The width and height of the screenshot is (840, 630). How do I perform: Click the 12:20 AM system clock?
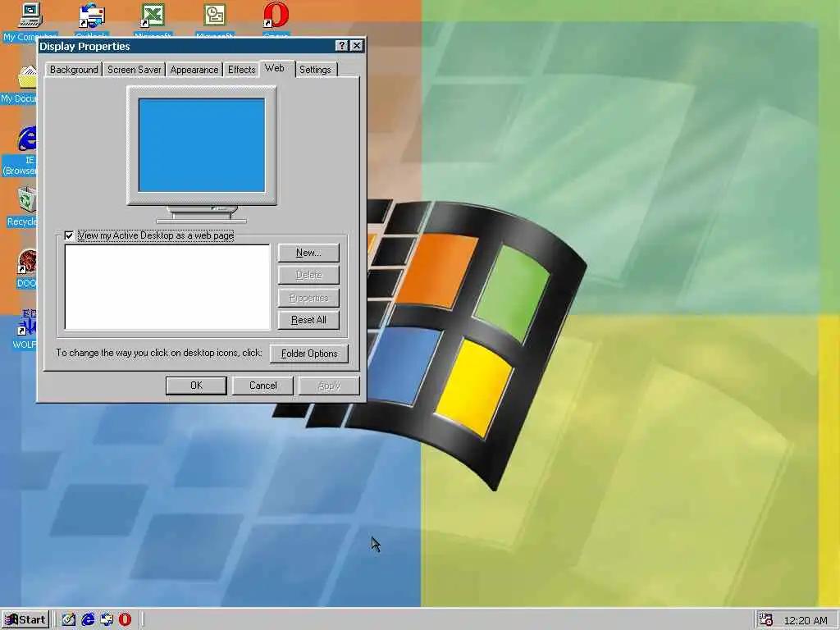pos(806,620)
